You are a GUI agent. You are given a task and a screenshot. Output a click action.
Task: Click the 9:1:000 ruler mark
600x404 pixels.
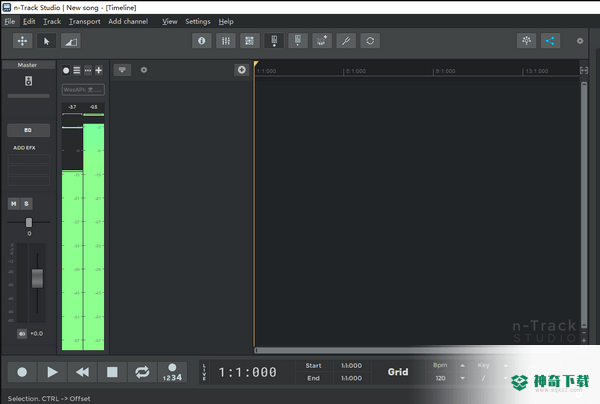(445, 71)
